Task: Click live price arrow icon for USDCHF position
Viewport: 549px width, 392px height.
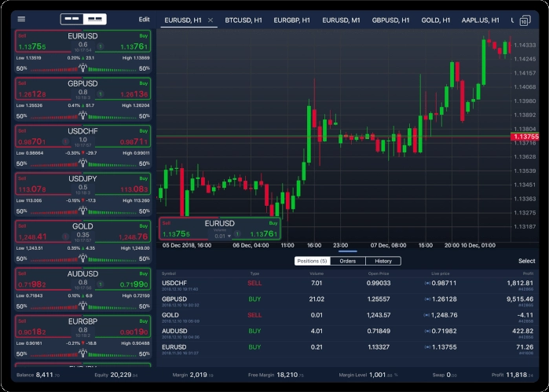Action: pos(427,283)
